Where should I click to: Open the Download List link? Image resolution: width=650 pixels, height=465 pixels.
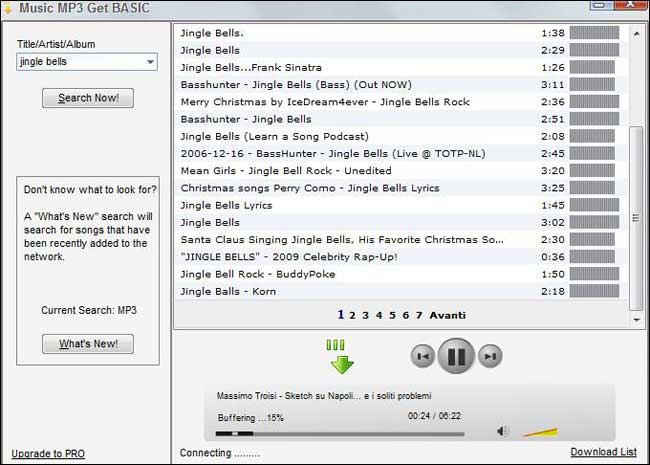(x=603, y=452)
